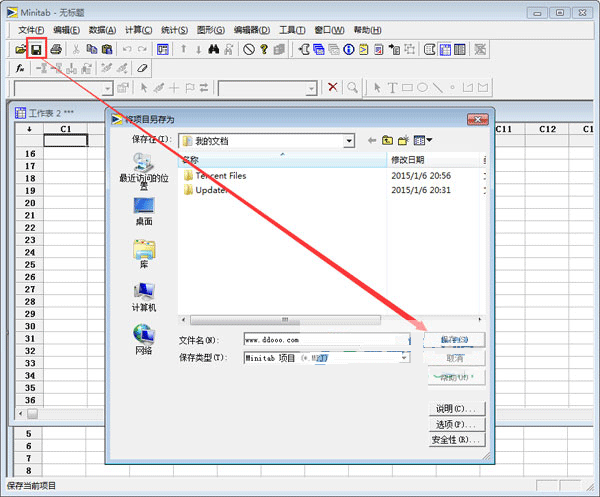Image resolution: width=600 pixels, height=497 pixels.
Task: Click the Previous up-arrow toolbar icon
Action: (x=183, y=49)
